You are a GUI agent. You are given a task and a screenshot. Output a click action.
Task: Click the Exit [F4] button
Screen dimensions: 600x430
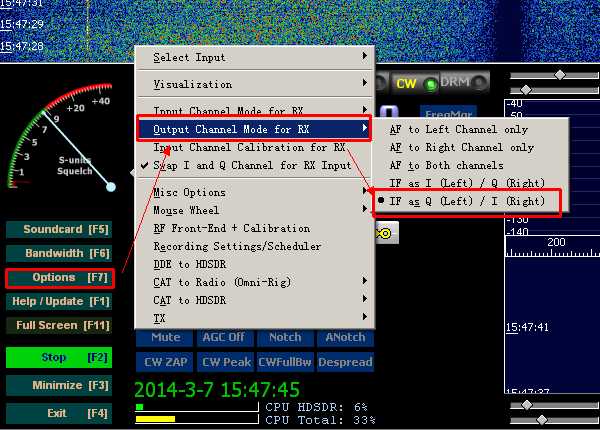59,414
